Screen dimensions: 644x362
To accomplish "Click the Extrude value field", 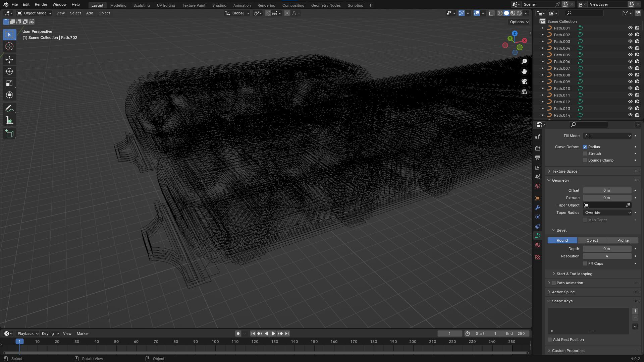I will point(607,198).
